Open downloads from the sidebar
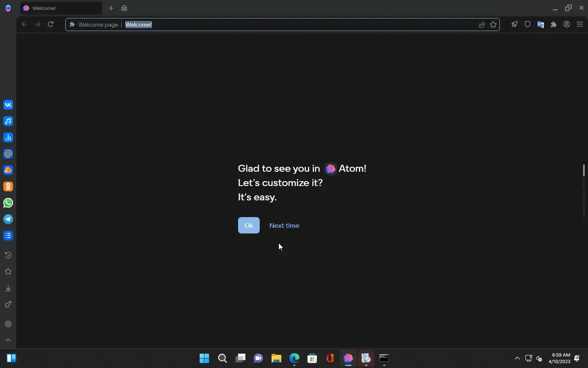This screenshot has width=588, height=368. (x=8, y=288)
